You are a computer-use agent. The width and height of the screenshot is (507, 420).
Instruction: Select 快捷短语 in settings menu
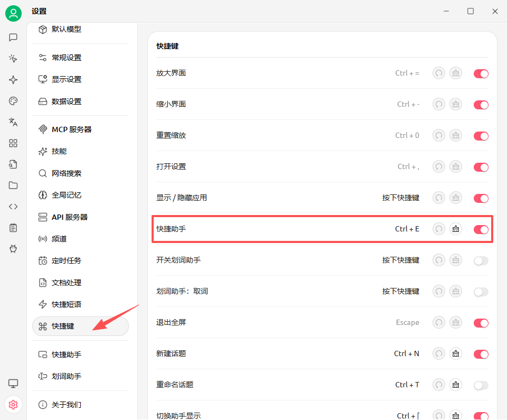click(80, 304)
